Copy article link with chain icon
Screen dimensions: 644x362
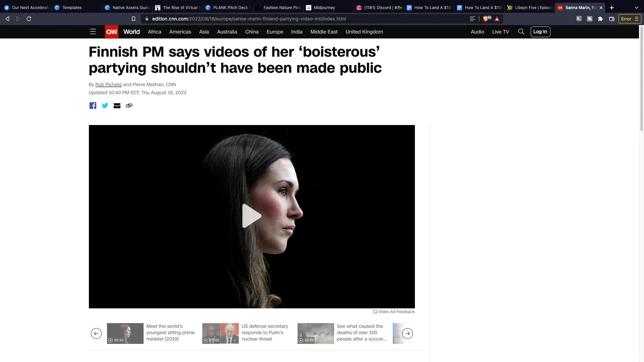point(129,106)
